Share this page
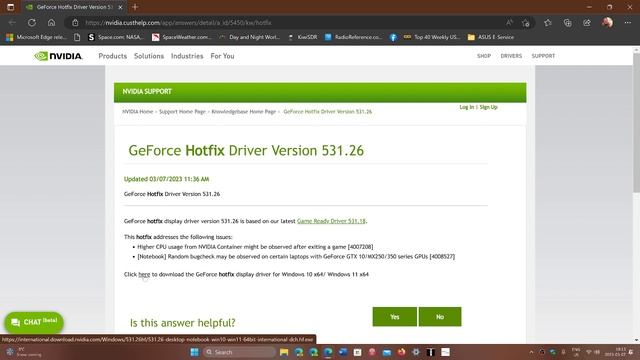This screenshot has width=640, height=360. click(587, 23)
